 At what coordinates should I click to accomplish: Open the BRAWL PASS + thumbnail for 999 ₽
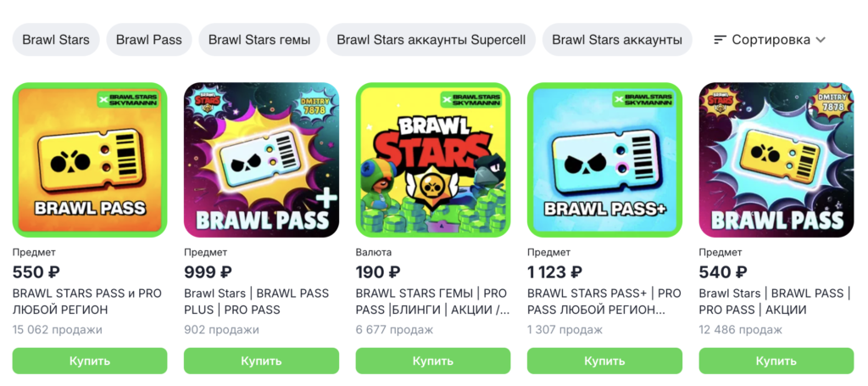pyautogui.click(x=261, y=160)
